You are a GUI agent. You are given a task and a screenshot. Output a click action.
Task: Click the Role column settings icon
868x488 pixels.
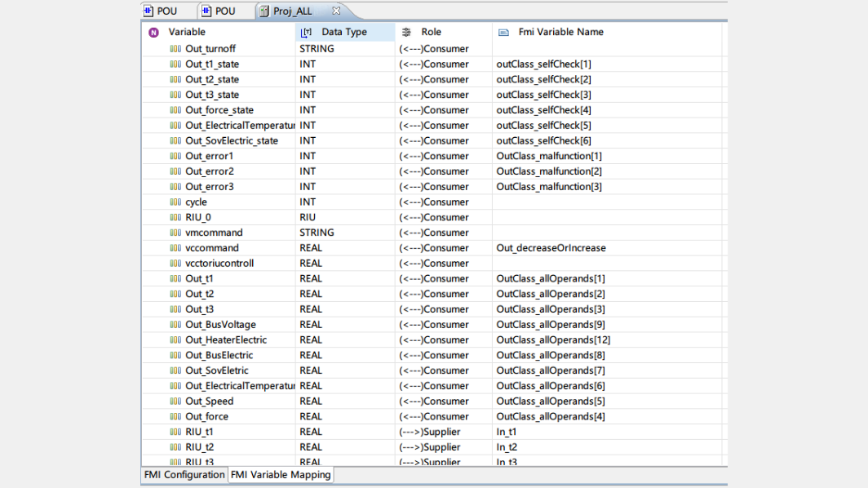point(406,33)
